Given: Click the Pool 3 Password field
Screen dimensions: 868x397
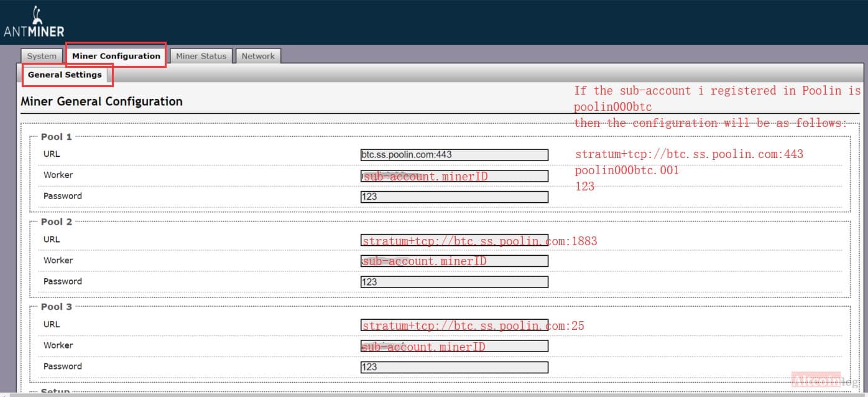Looking at the screenshot, I should click(x=455, y=367).
